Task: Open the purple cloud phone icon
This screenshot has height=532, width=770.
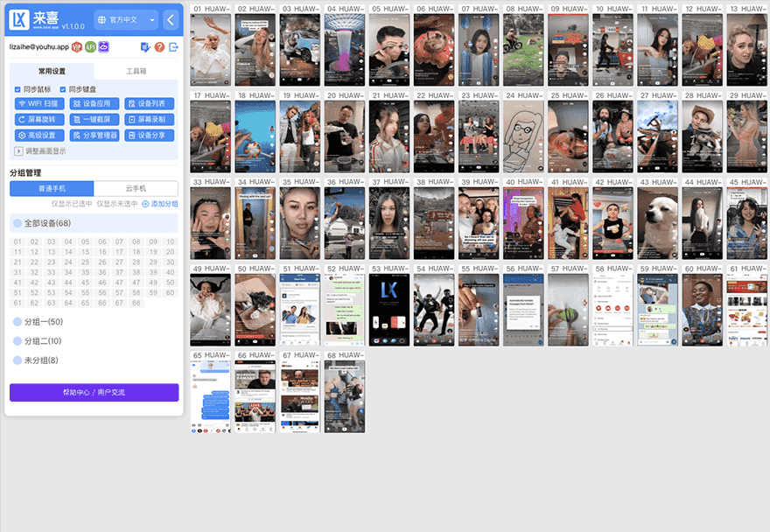Action: pyautogui.click(x=103, y=46)
